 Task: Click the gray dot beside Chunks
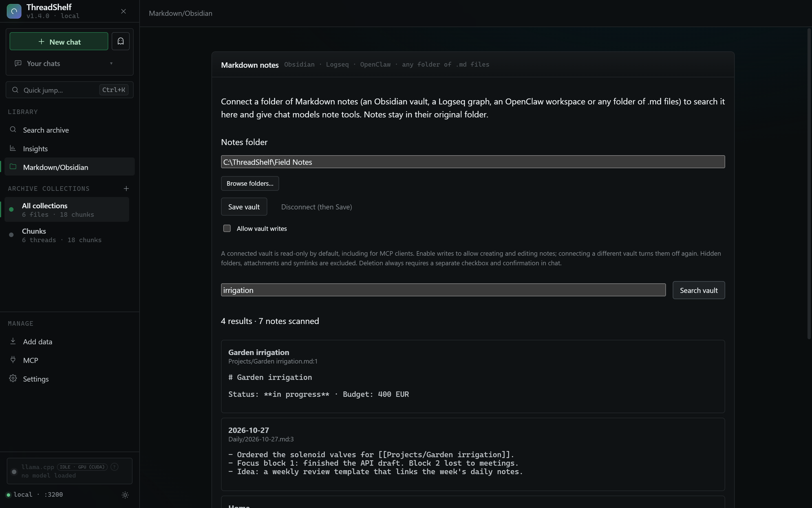point(11,235)
